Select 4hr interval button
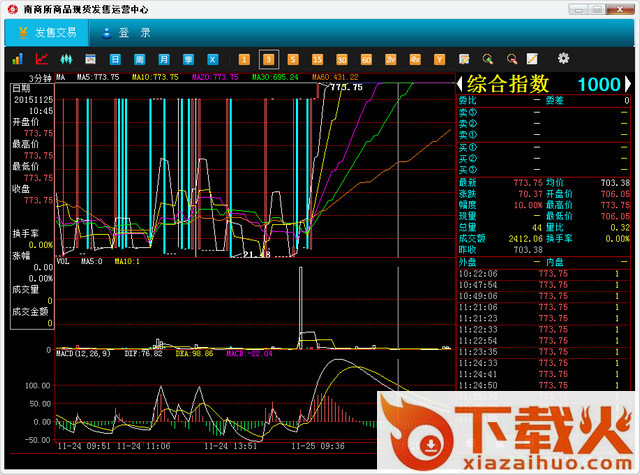640x475 pixels. coord(415,60)
